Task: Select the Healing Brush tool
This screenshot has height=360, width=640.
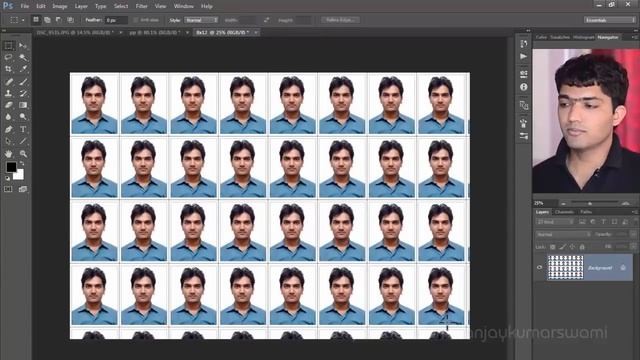Action: [x=9, y=82]
